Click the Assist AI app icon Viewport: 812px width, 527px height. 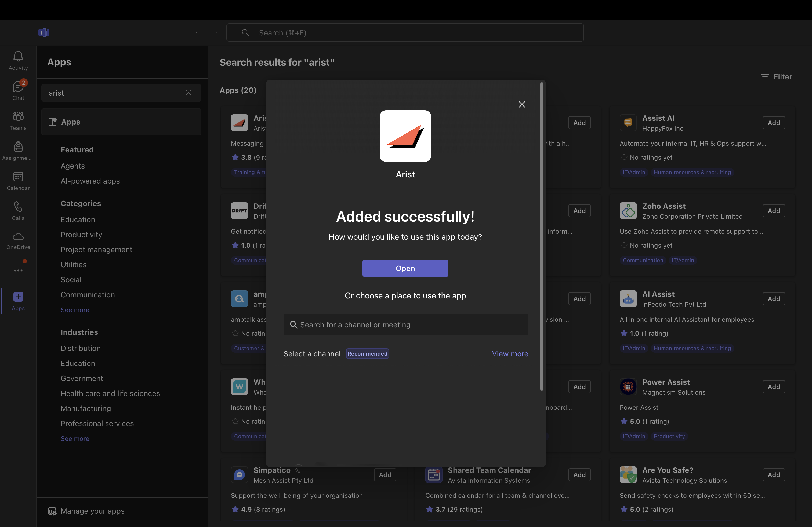(x=628, y=123)
